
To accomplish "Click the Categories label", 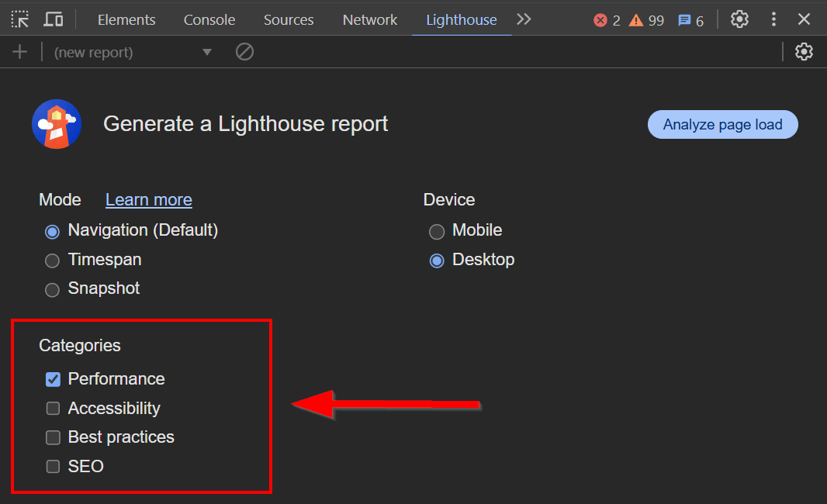I will (x=80, y=345).
